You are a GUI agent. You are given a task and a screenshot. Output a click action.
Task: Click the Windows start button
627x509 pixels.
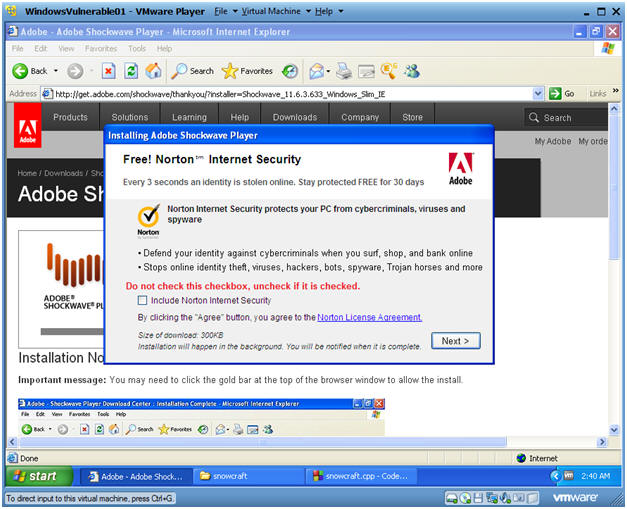[39, 476]
